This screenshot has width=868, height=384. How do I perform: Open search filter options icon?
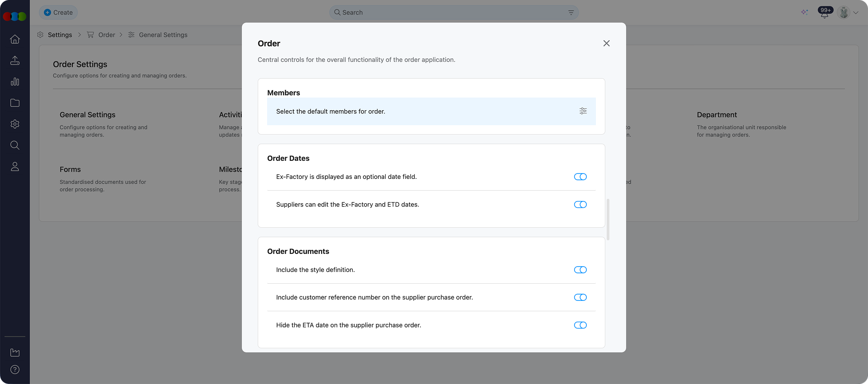click(x=571, y=13)
